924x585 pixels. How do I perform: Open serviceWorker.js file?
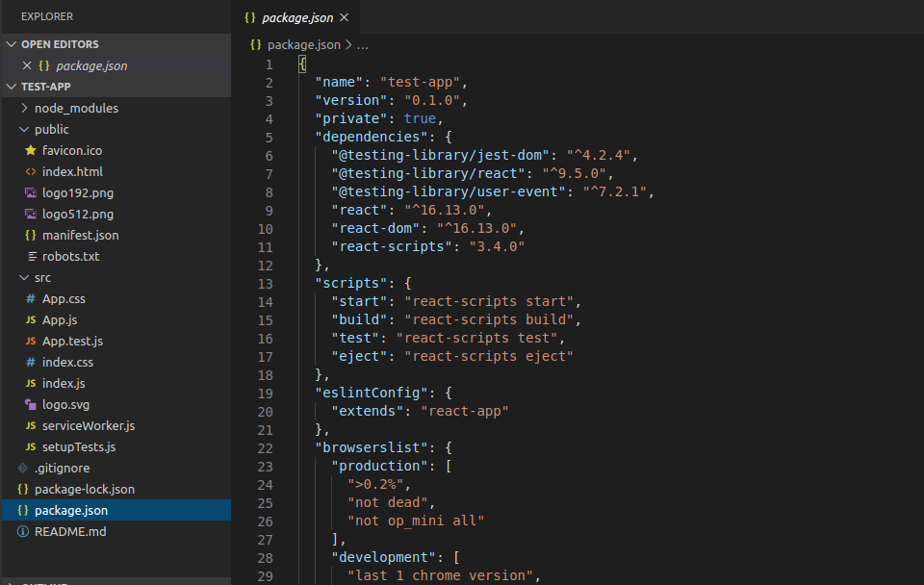coord(89,426)
